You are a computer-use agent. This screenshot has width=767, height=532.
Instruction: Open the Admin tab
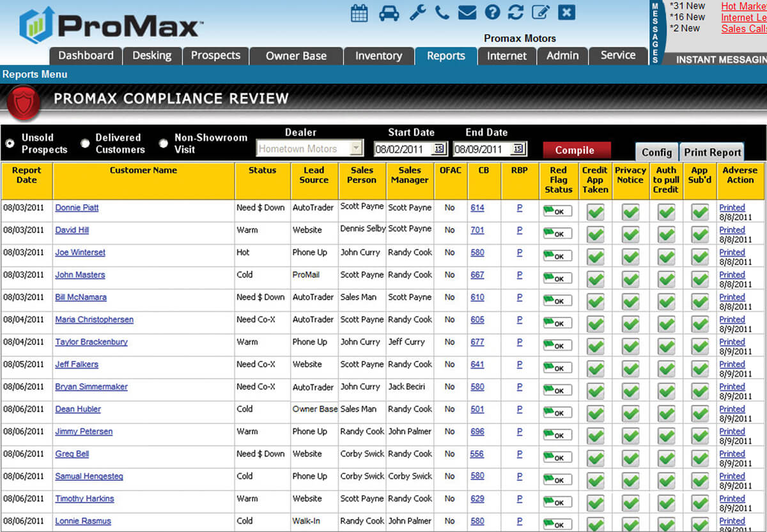(x=562, y=56)
